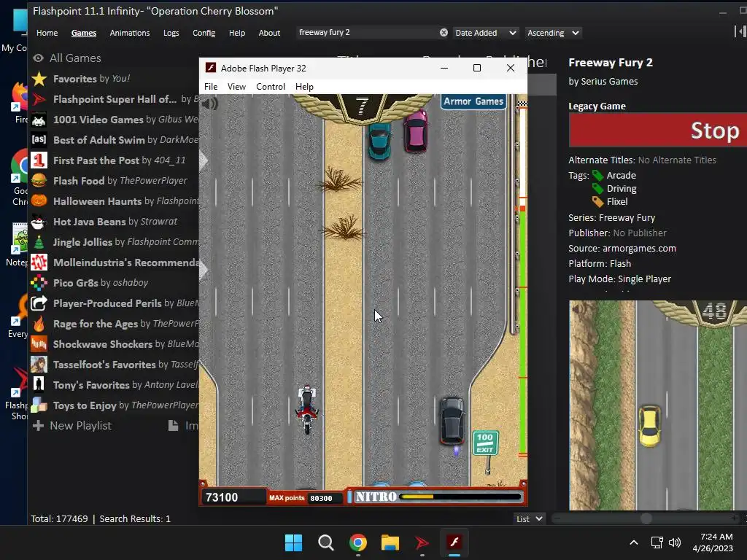Click the armorgames.com source text
Image resolution: width=747 pixels, height=560 pixels.
pyautogui.click(x=639, y=248)
